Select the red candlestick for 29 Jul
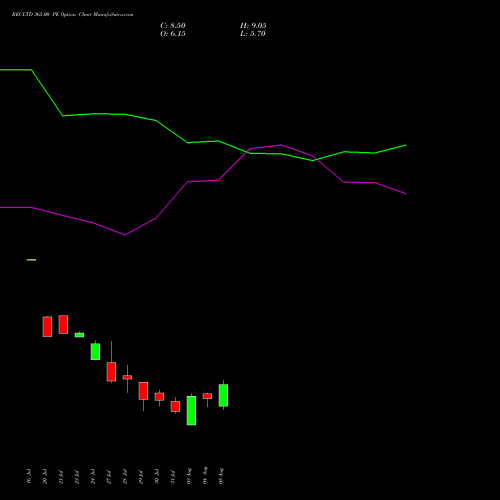Screen dimensions: 500x500 (143, 391)
